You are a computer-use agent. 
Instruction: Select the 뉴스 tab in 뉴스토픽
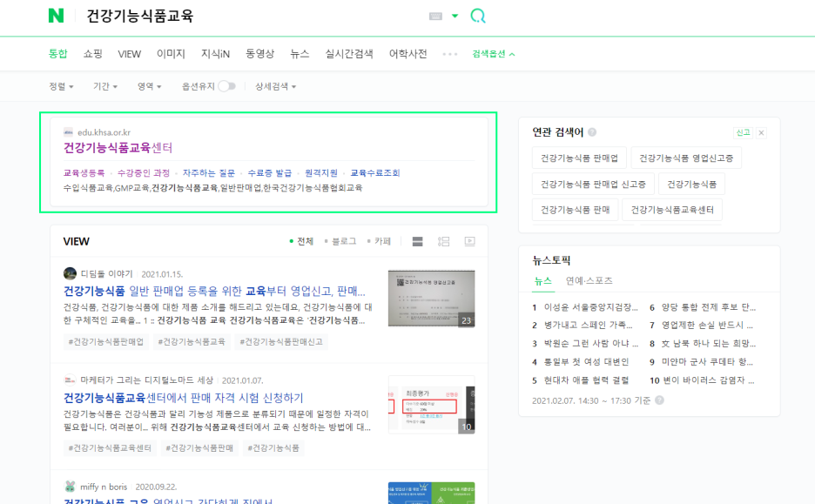[542, 281]
